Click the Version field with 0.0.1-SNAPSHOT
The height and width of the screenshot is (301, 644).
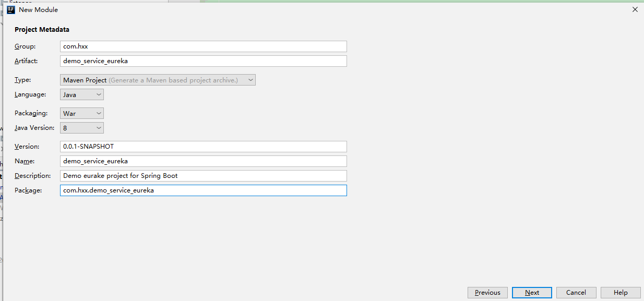point(204,147)
